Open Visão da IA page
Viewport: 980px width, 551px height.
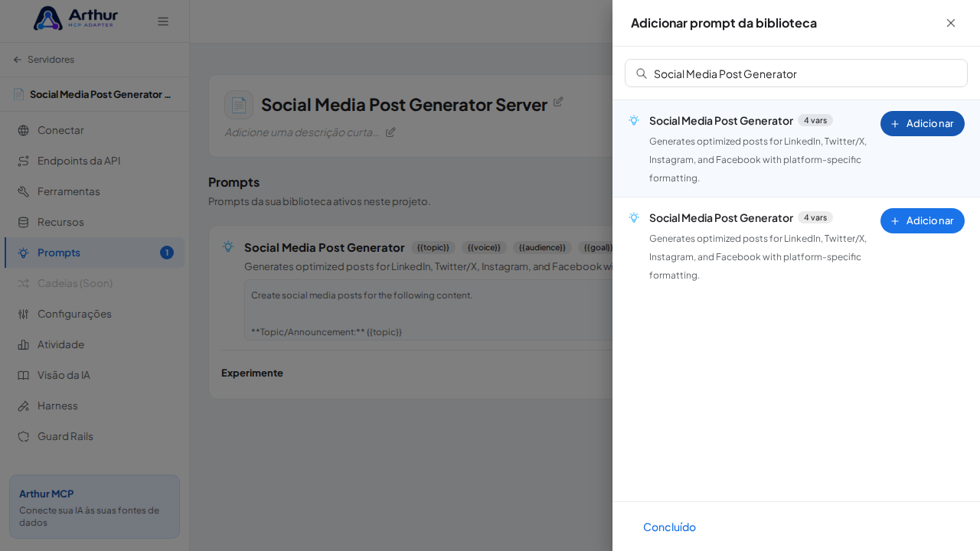(x=94, y=375)
